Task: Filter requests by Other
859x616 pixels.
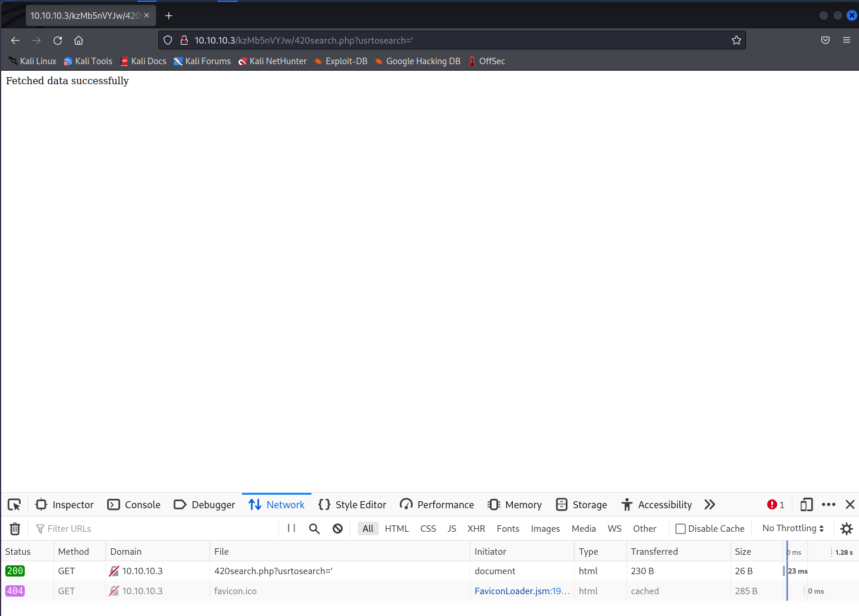Action: click(x=645, y=529)
